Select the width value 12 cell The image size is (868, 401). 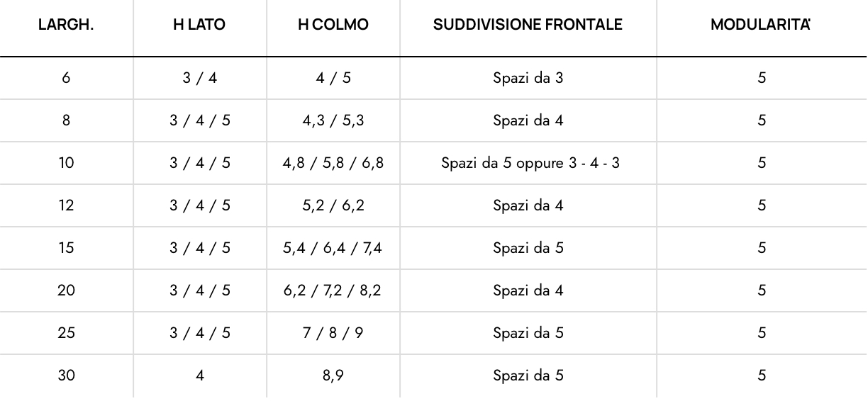[x=65, y=205]
